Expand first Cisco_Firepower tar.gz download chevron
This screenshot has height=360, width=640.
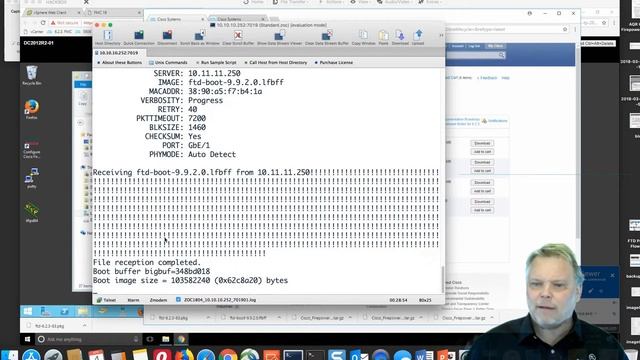[x=350, y=318]
